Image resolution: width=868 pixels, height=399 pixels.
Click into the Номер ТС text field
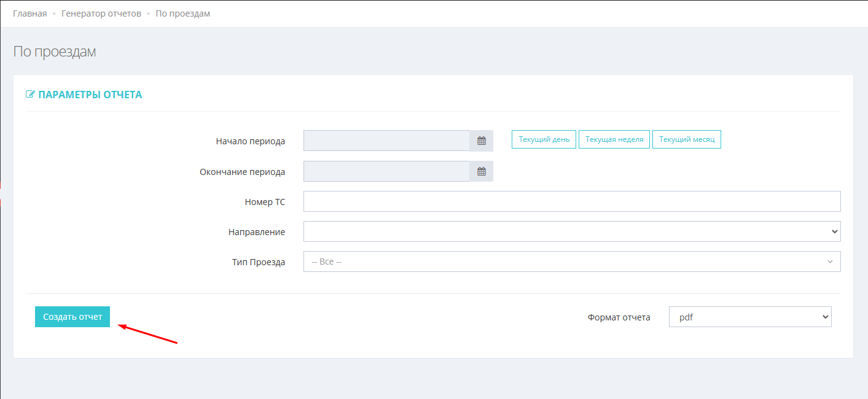pos(571,201)
